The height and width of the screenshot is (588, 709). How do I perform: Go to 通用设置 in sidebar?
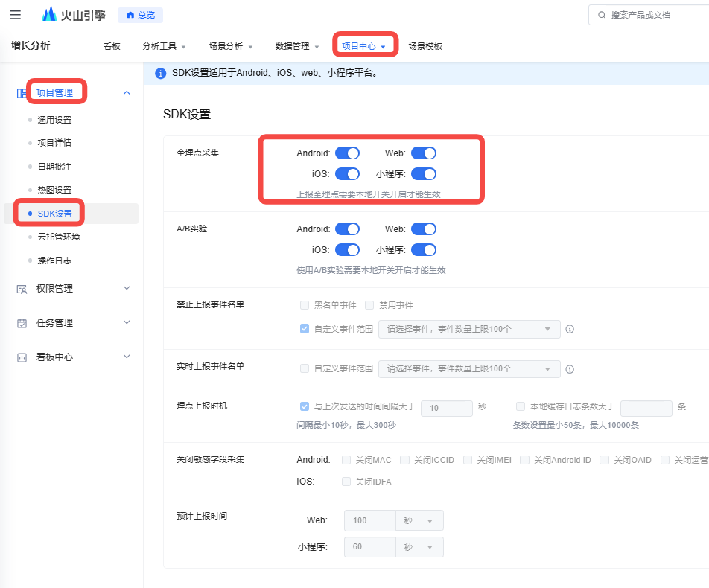pyautogui.click(x=54, y=120)
